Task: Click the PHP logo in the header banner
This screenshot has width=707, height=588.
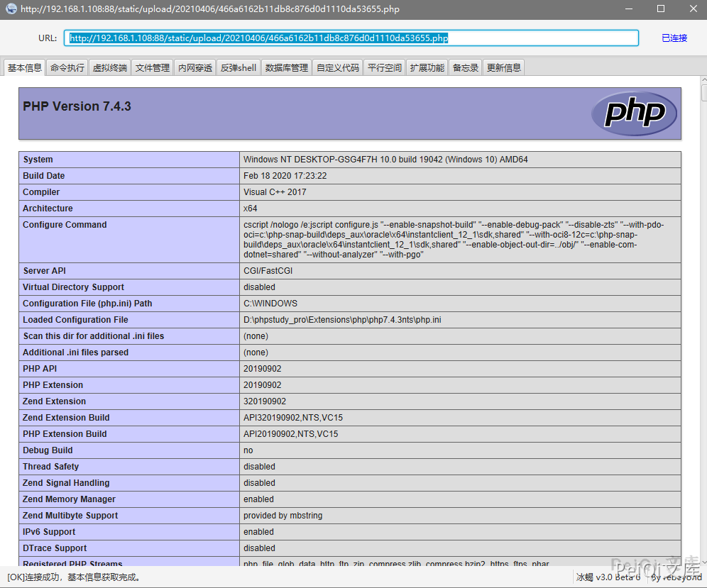Action: click(634, 113)
